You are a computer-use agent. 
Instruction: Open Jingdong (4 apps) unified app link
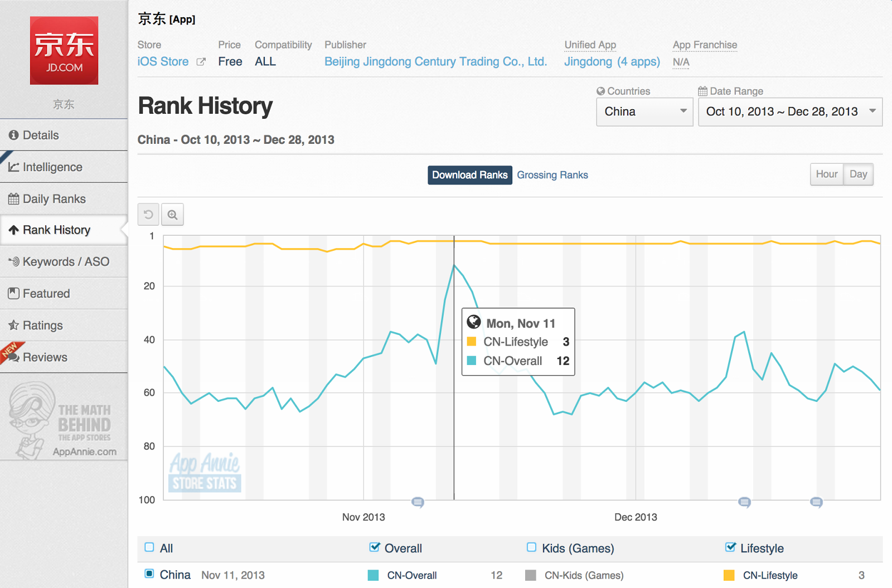click(x=612, y=61)
